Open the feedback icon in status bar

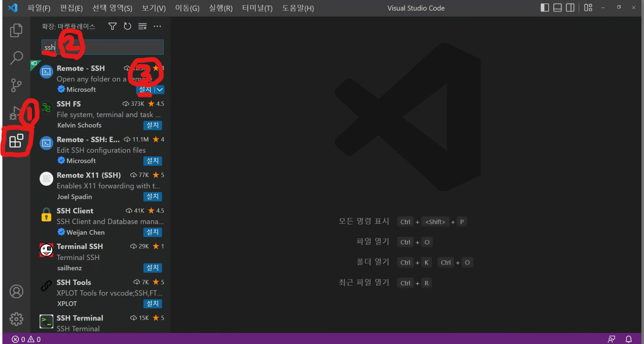pyautogui.click(x=612, y=339)
